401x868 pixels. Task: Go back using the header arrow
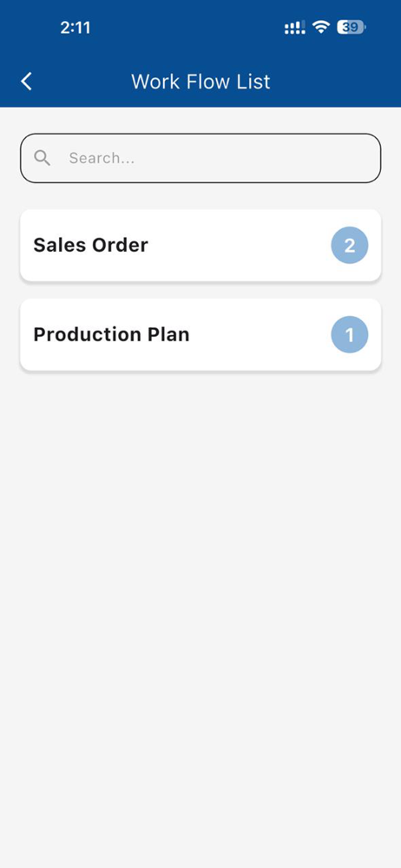(x=27, y=82)
